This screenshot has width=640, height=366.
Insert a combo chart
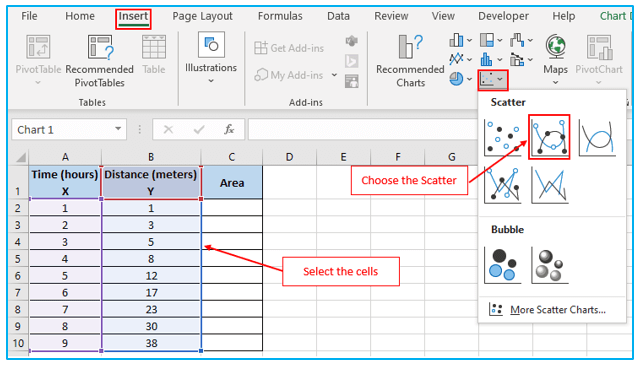517,60
